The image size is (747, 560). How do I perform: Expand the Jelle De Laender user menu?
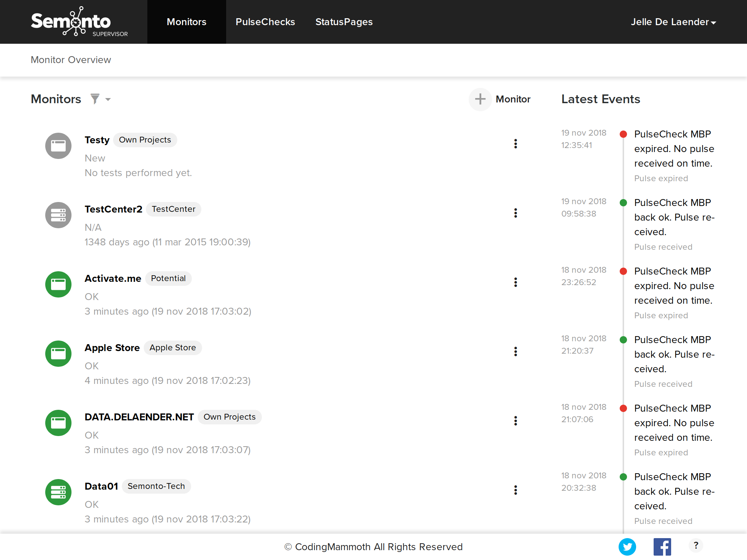tap(673, 22)
